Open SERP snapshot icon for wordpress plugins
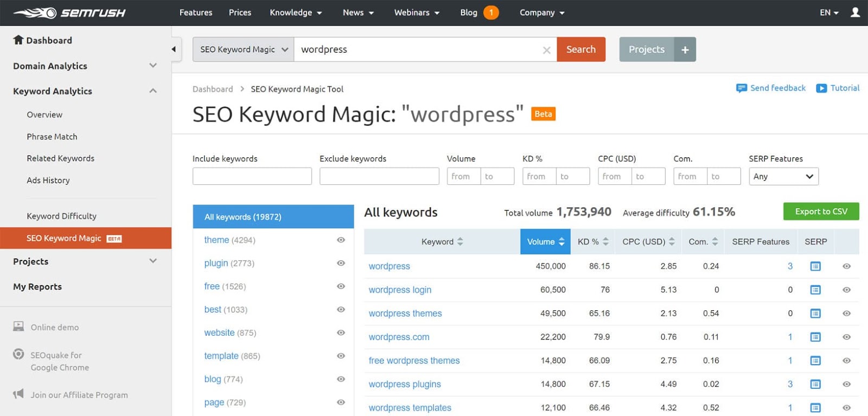 point(815,385)
